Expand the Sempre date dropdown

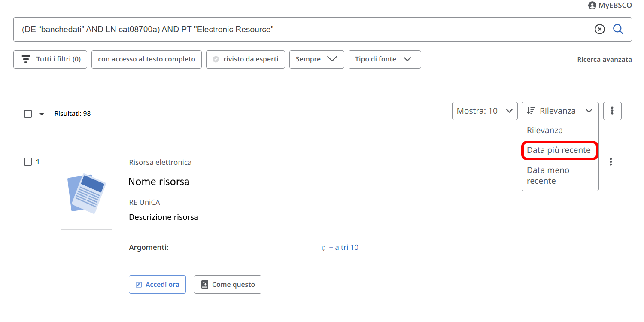pos(316,59)
